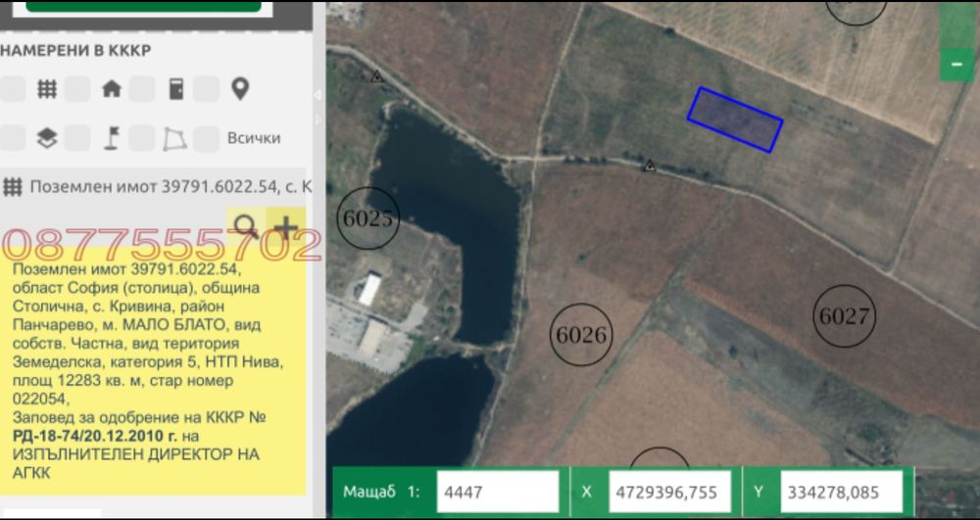Tick the checkbox before Всички

point(206,138)
